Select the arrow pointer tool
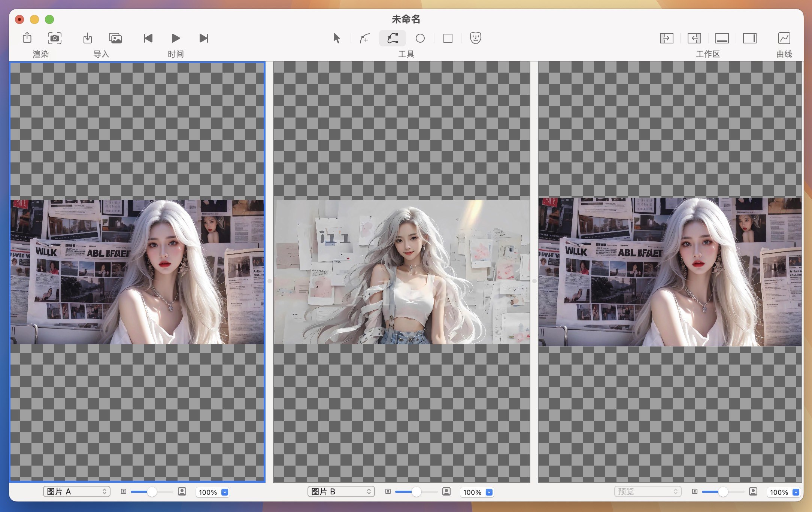The height and width of the screenshot is (512, 812). (x=337, y=38)
